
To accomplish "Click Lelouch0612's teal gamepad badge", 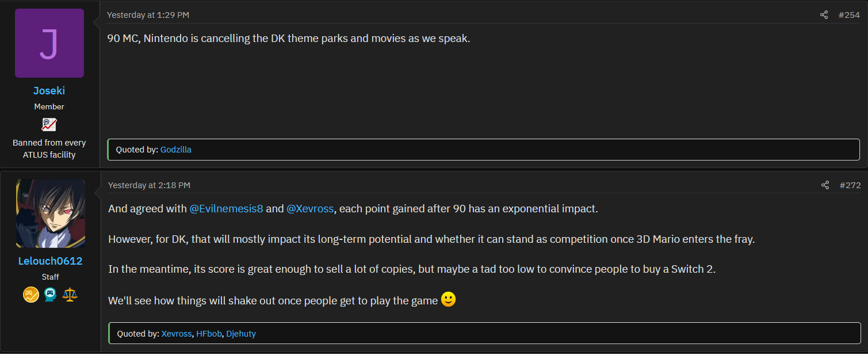I will tap(50, 295).
